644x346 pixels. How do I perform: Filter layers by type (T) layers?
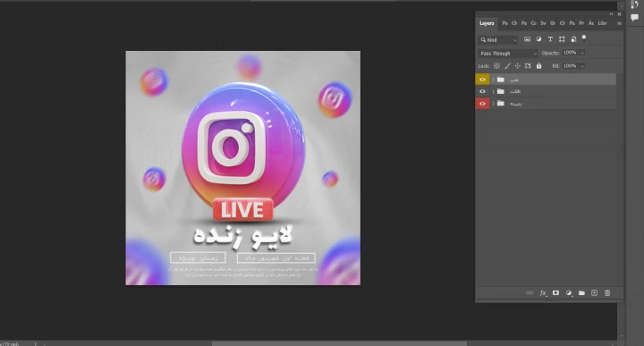click(x=550, y=39)
